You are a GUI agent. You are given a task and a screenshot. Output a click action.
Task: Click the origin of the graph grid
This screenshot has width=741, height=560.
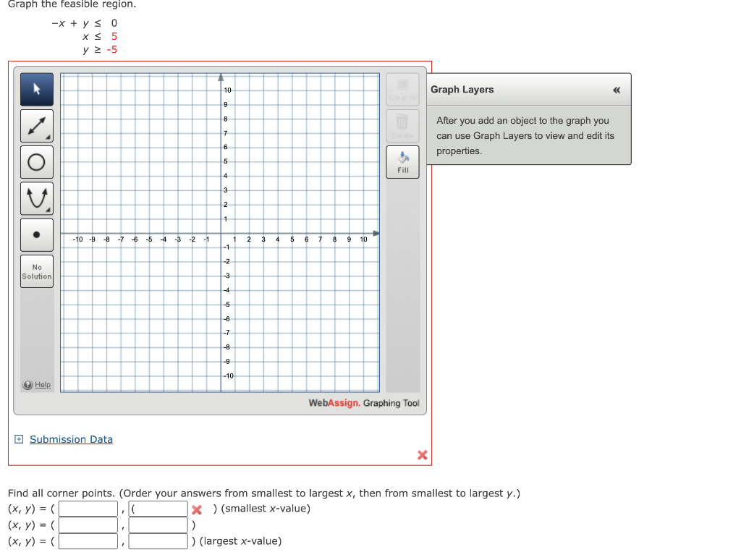221,234
